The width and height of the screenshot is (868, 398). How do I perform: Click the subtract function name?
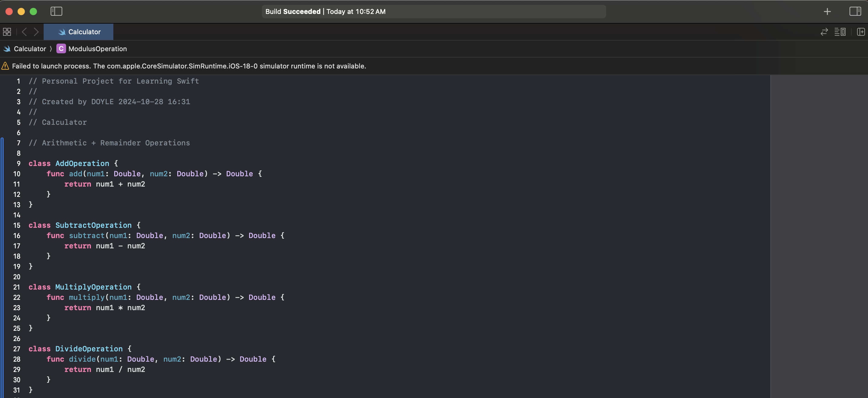coord(87,236)
